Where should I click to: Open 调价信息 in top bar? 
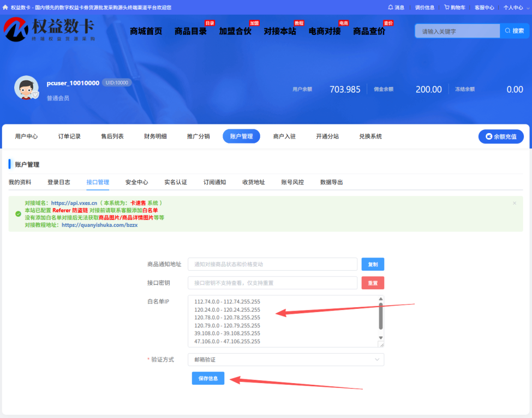(425, 8)
